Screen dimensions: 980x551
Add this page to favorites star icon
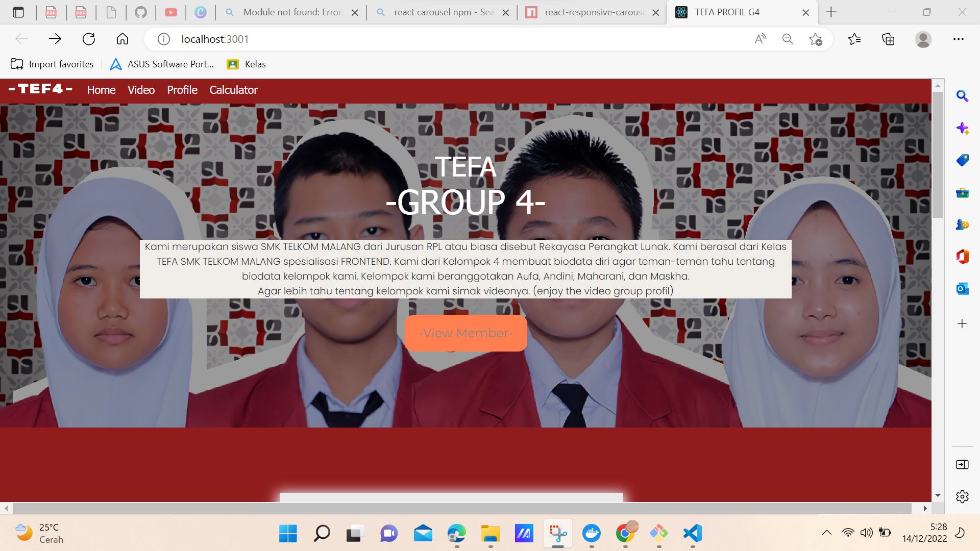(x=816, y=39)
